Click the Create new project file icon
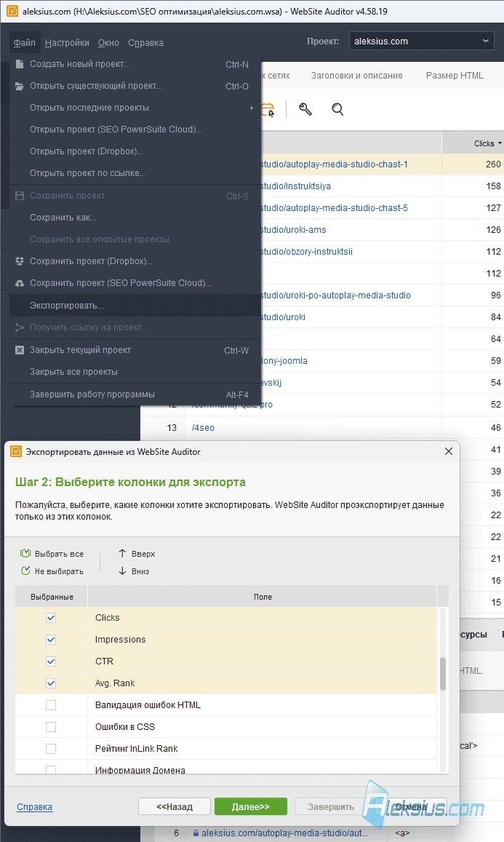This screenshot has height=842, width=504. click(x=20, y=64)
